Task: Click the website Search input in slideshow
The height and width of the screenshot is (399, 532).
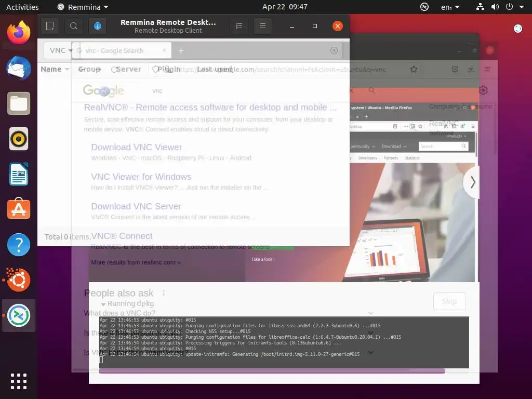Action: pos(444,146)
